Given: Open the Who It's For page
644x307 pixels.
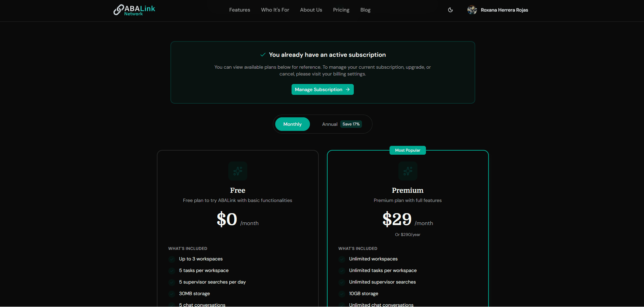Looking at the screenshot, I should click(275, 10).
